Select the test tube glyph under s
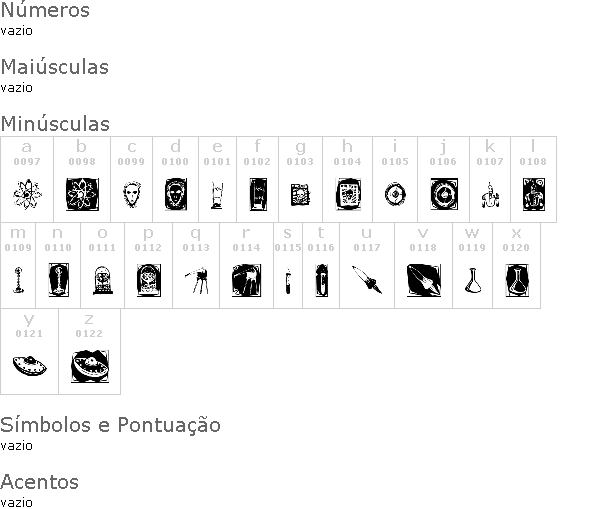The height and width of the screenshot is (509, 590). click(x=288, y=281)
